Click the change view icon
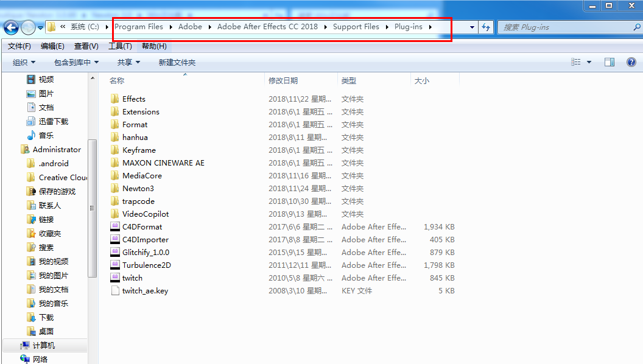The height and width of the screenshot is (364, 643). 576,62
